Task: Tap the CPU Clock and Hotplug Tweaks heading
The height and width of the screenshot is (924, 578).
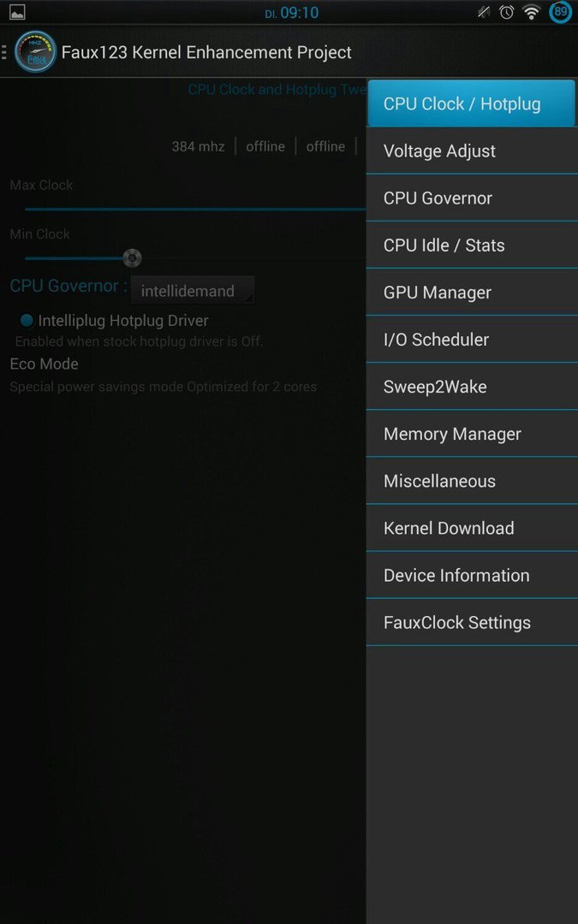Action: coord(277,90)
